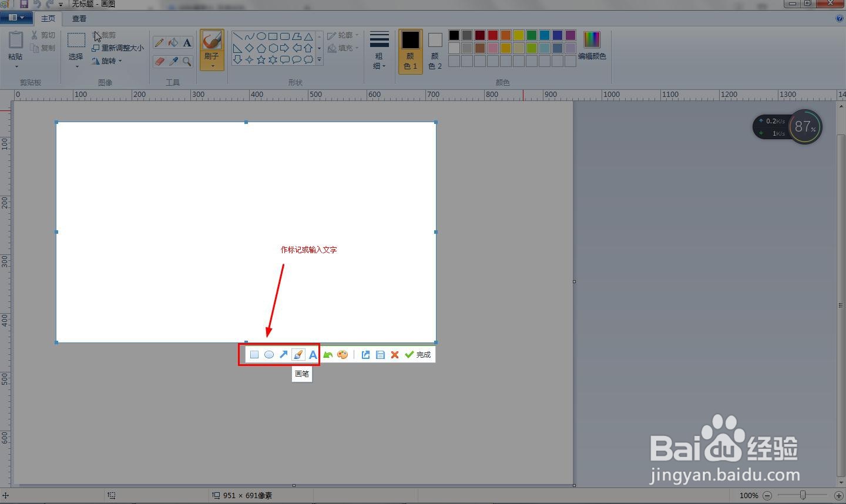
Task: Choose the Triangle shape
Action: (x=308, y=36)
